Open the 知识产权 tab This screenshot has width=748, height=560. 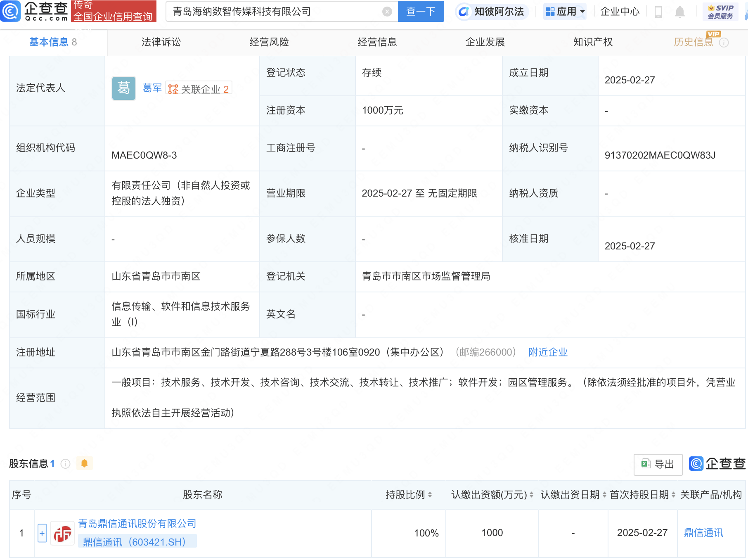tap(593, 42)
